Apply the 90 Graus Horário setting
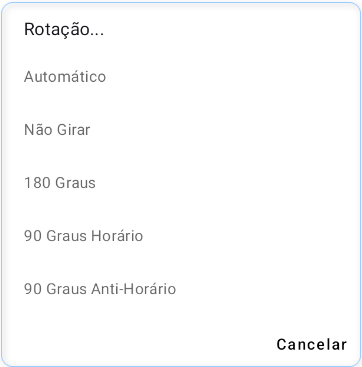The height and width of the screenshot is (367, 362). 181,236
